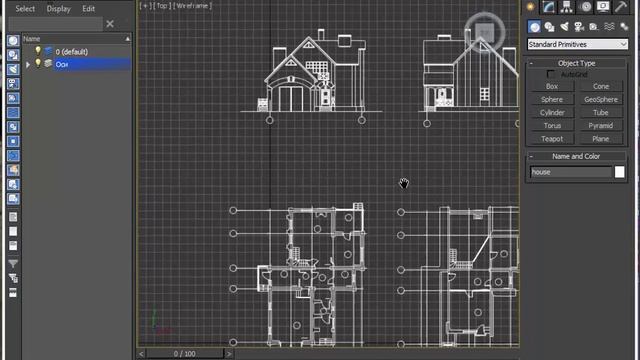Open the Hierarchy tab in command panel
The image size is (640, 360).
pyautogui.click(x=567, y=7)
